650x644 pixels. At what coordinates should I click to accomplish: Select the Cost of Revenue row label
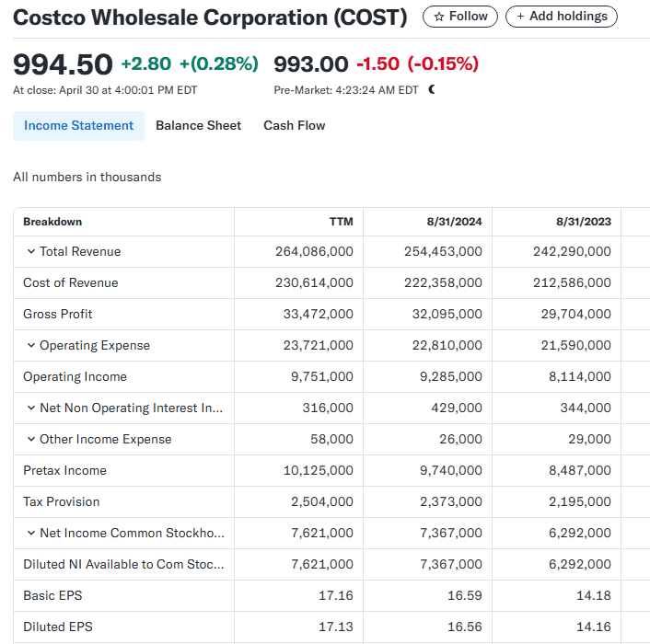(71, 282)
